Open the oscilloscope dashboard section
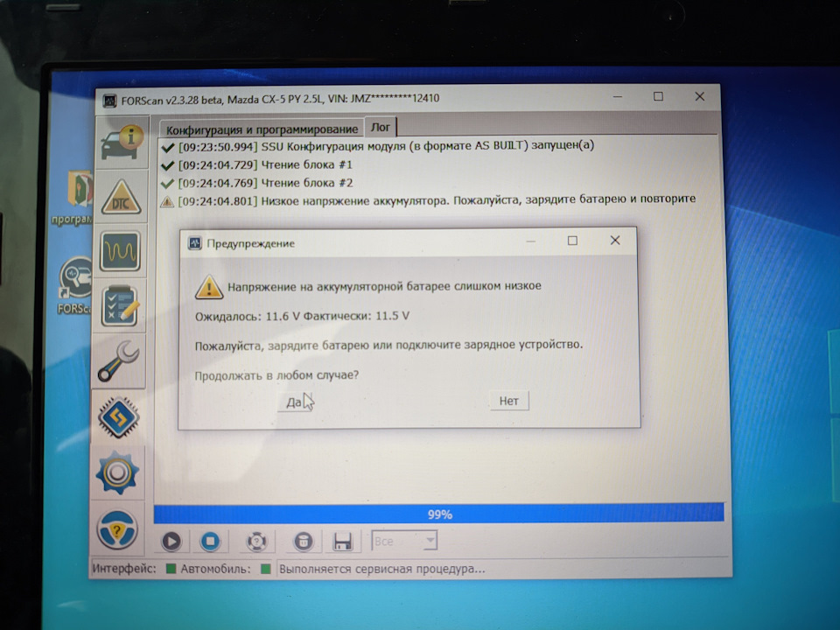 pyautogui.click(x=120, y=251)
